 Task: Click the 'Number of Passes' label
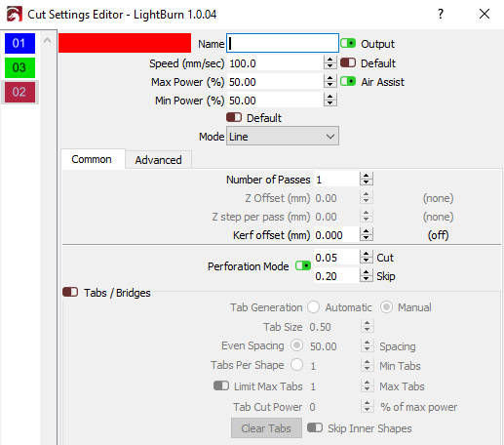coord(268,180)
